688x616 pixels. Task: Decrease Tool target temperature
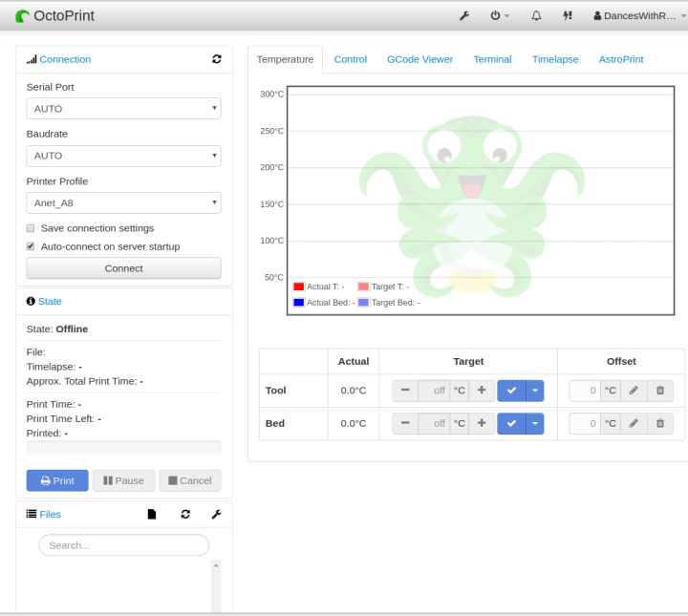[x=405, y=391]
